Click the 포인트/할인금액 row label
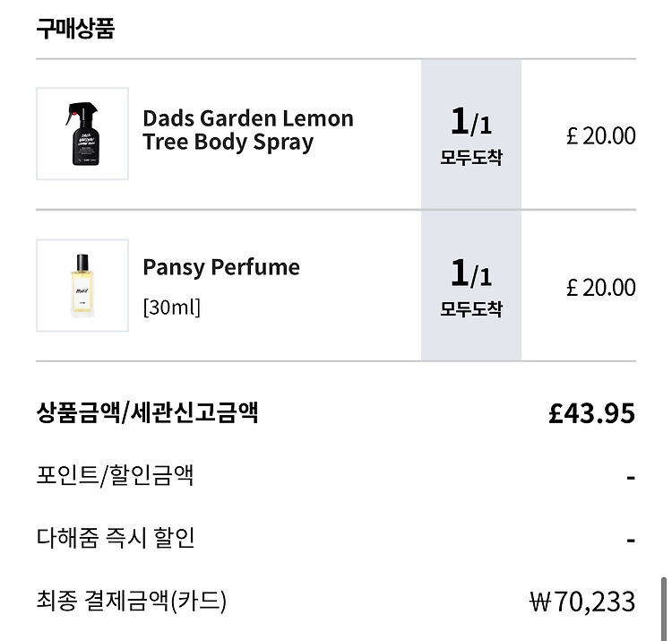This screenshot has height=641, width=672. (115, 475)
